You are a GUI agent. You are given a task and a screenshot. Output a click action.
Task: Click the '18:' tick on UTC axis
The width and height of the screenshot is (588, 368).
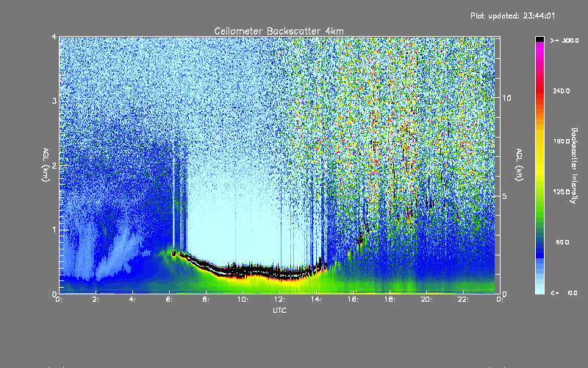click(390, 300)
